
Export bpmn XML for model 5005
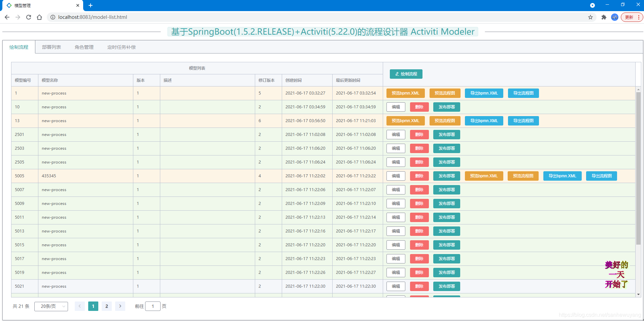click(562, 176)
